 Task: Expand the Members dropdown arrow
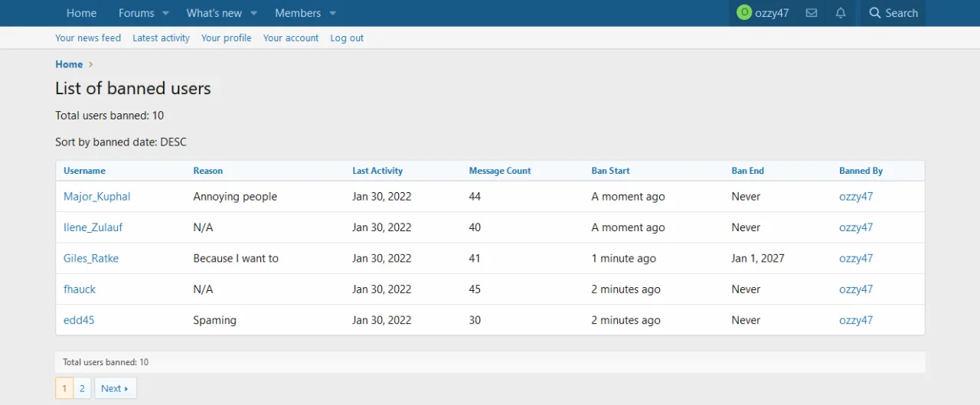(x=333, y=13)
